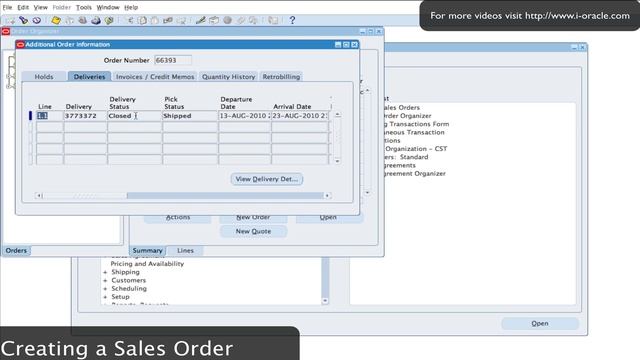Viewport: 640px width, 360px height.
Task: Click the Paste toolbar icon
Action: (155, 20)
